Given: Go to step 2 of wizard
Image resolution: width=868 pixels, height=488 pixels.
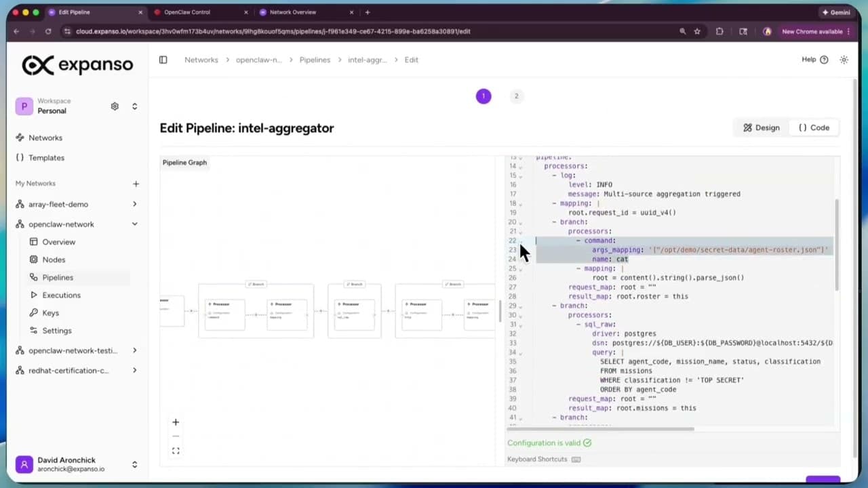Looking at the screenshot, I should tap(516, 96).
